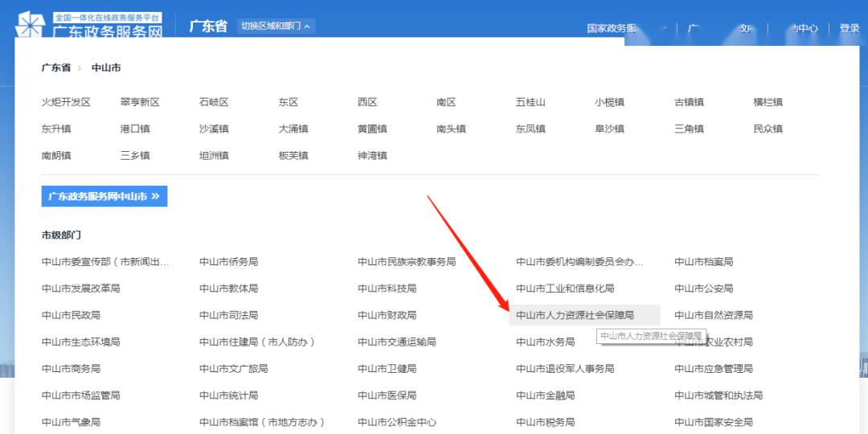This screenshot has height=434, width=868.
Task: Select 石岐区 district
Action: [x=214, y=102]
